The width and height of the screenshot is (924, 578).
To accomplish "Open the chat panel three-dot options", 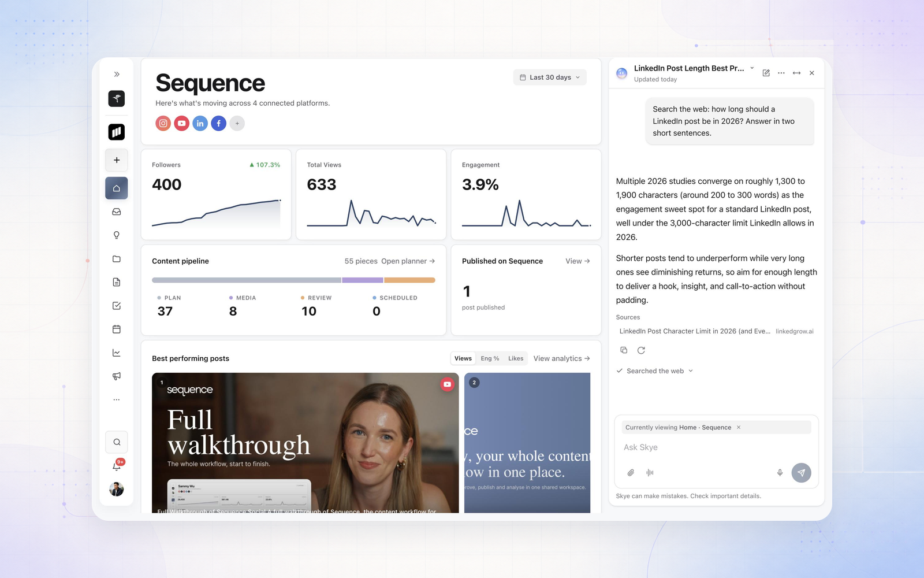I will point(781,73).
